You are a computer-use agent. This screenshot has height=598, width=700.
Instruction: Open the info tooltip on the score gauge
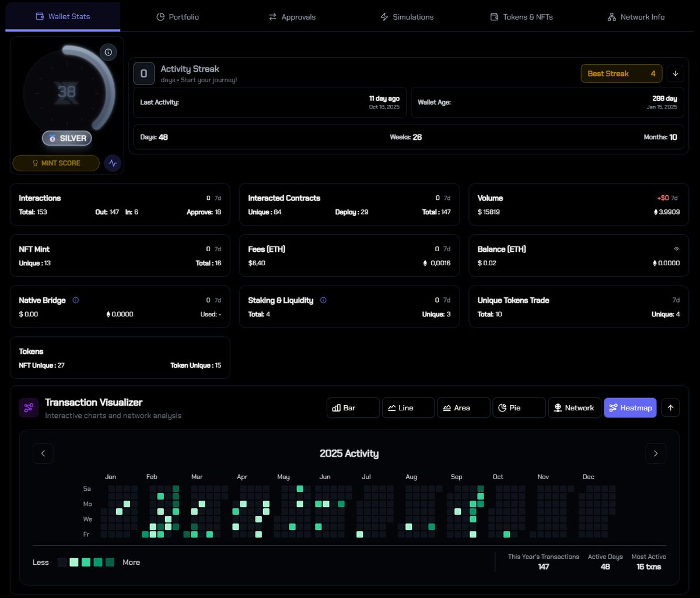[x=108, y=52]
